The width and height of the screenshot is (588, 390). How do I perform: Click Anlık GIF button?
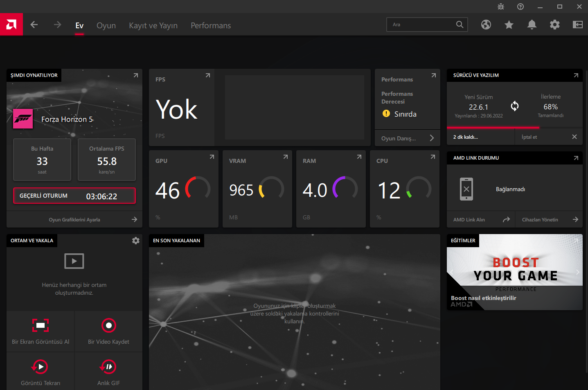click(x=108, y=372)
